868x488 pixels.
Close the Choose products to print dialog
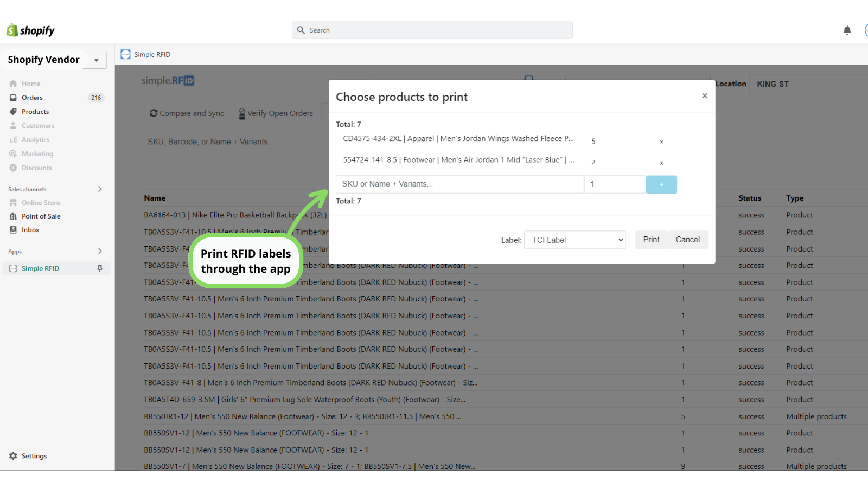pyautogui.click(x=705, y=96)
